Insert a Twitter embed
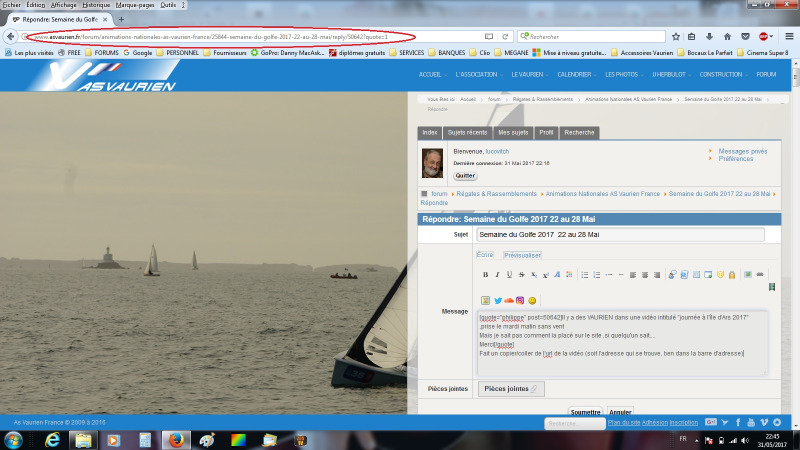800x450 pixels. 498,301
